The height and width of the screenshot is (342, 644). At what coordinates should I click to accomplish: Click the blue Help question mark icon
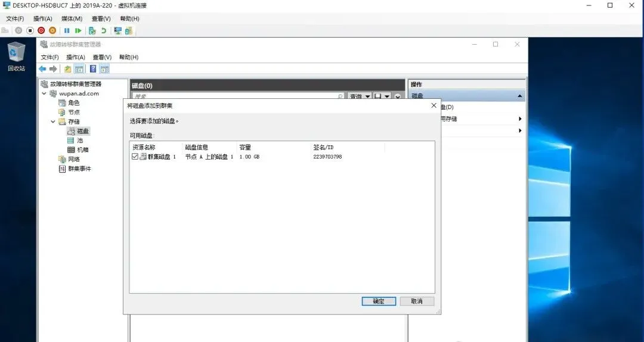(x=93, y=69)
